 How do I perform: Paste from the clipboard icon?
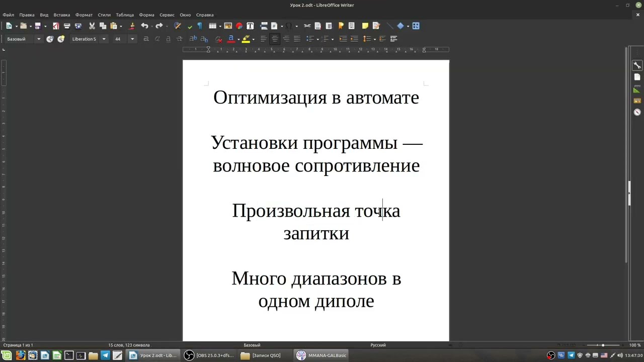[114, 26]
